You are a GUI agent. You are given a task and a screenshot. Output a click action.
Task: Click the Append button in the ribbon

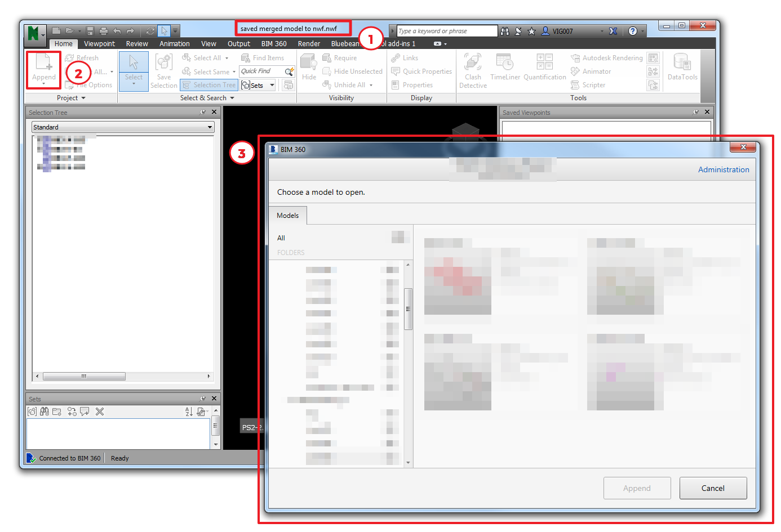coord(44,70)
